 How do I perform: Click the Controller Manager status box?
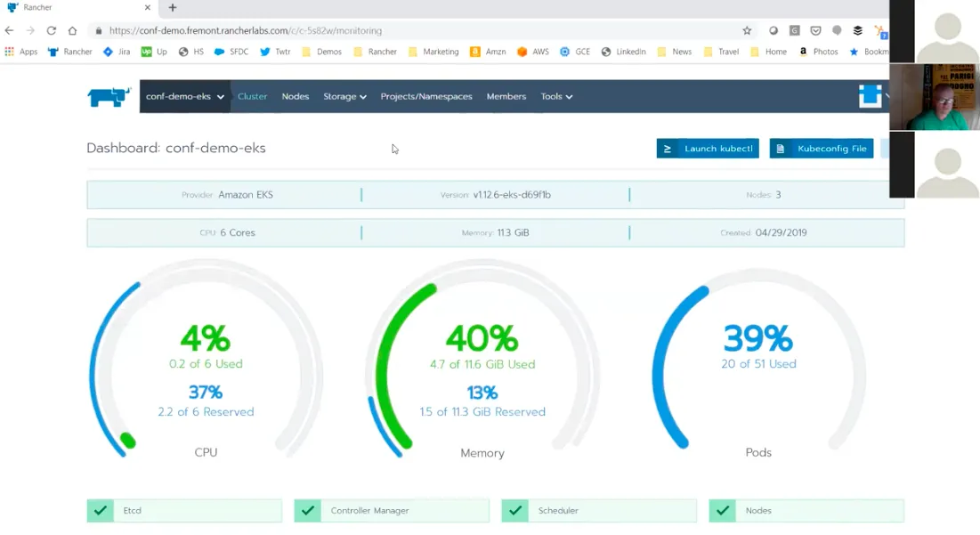pyautogui.click(x=392, y=511)
